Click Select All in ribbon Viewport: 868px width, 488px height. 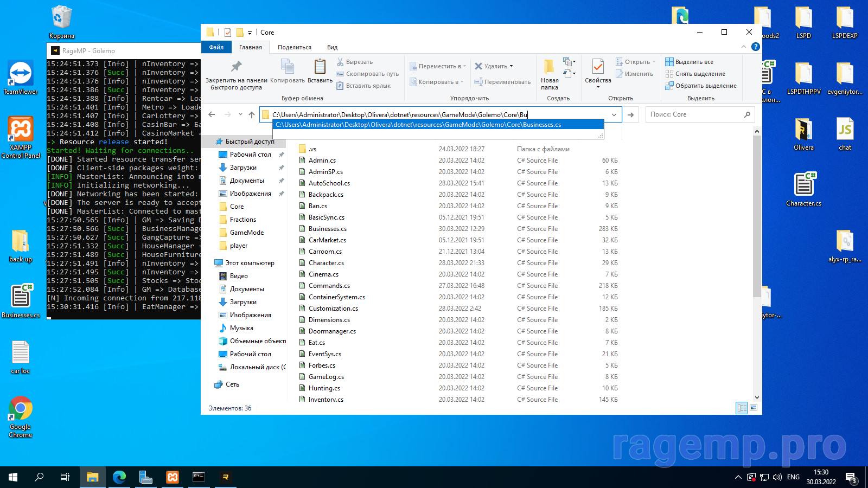694,62
